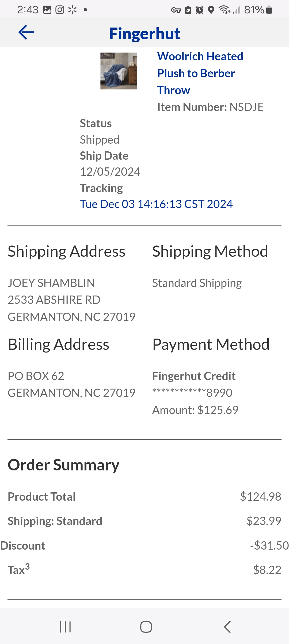Select the Fingerhut Credit payment label

click(194, 376)
